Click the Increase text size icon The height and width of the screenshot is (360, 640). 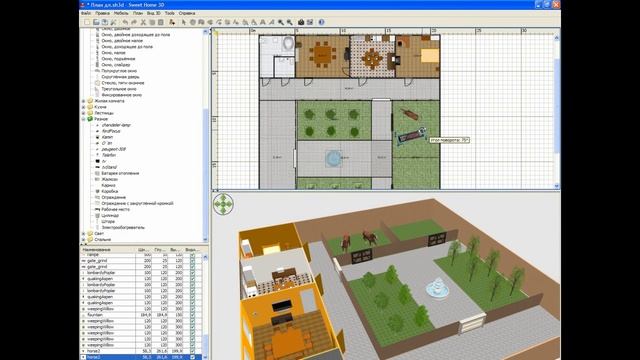[x=245, y=22]
